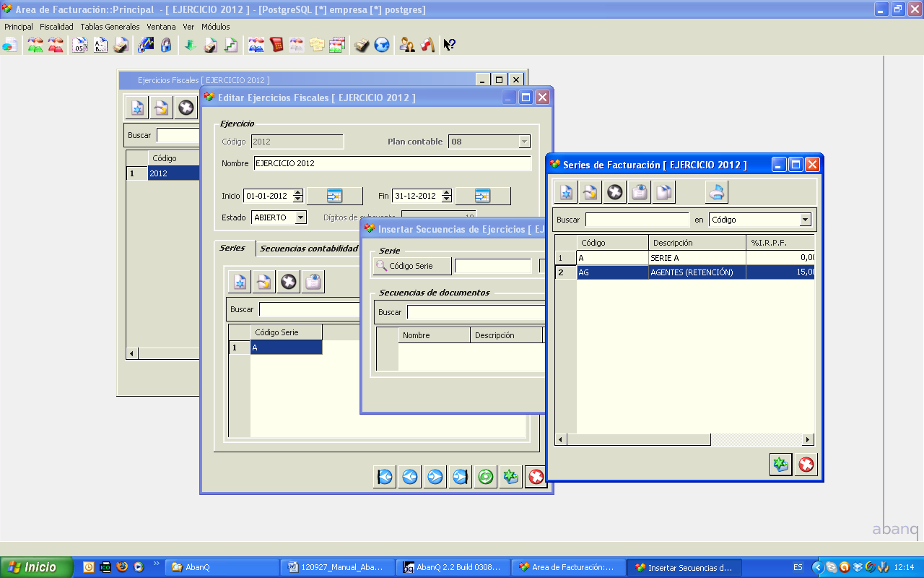Open the Fiscalidad menu

pyautogui.click(x=56, y=27)
